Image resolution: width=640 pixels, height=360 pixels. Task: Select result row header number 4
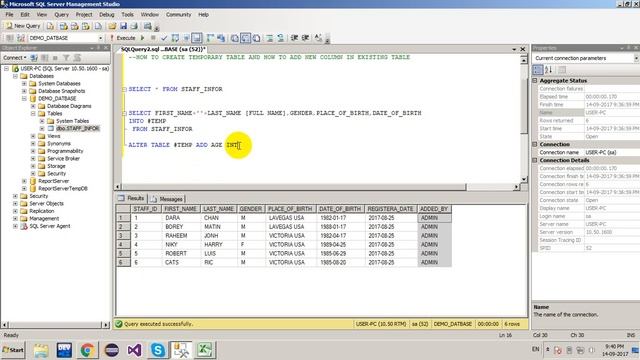pyautogui.click(x=123, y=244)
